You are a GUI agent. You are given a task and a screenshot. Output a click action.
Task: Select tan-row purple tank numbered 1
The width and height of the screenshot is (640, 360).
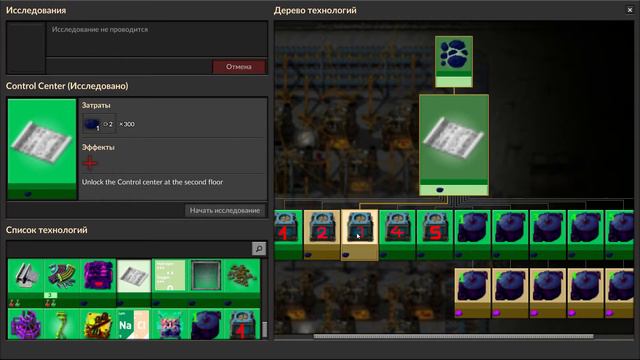[473, 293]
